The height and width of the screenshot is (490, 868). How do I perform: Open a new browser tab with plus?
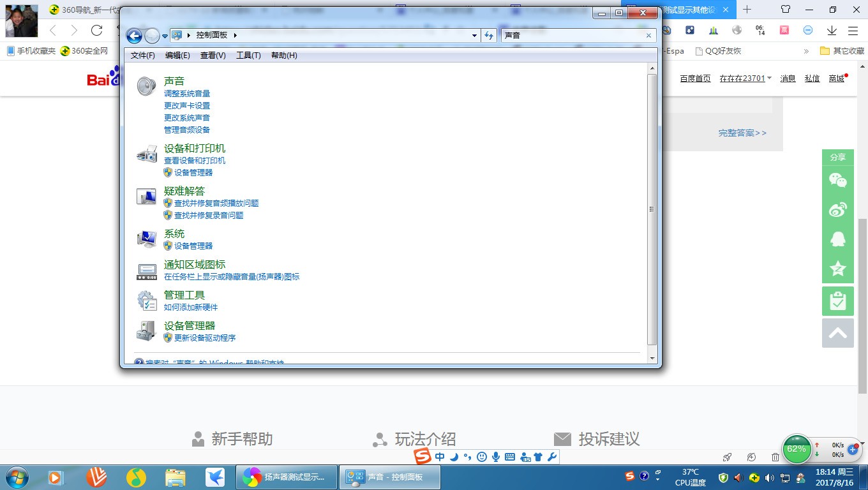click(x=747, y=10)
